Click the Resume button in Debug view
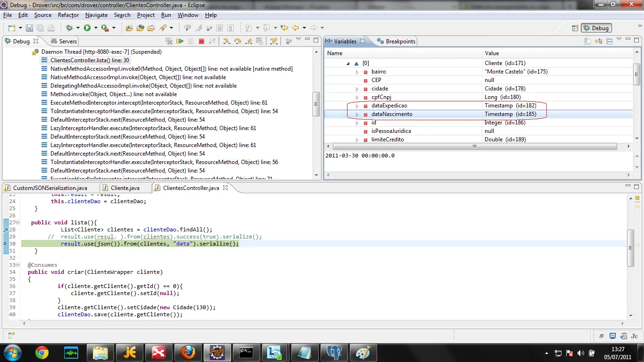The width and height of the screenshot is (644, 362). (180, 41)
